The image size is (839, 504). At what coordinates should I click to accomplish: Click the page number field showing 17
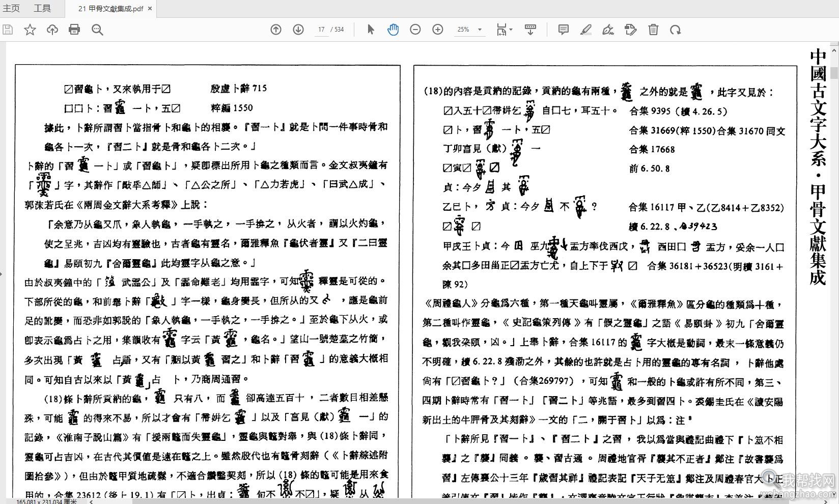(321, 30)
